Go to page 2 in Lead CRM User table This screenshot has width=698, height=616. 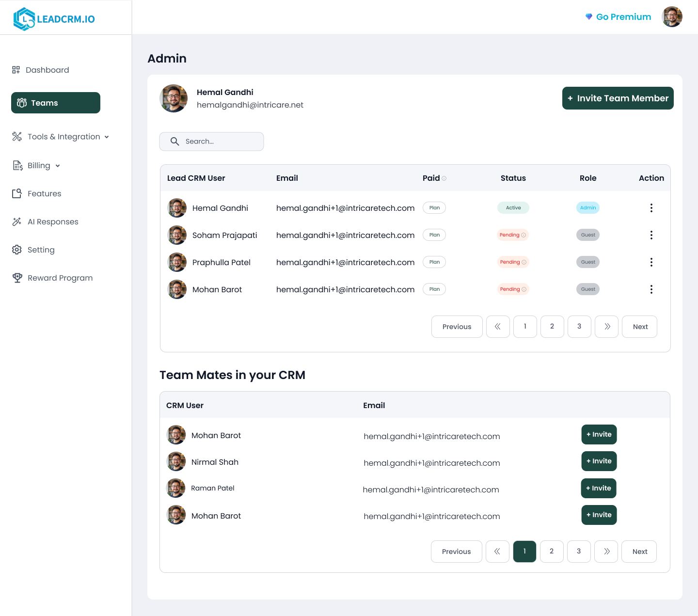coord(552,327)
